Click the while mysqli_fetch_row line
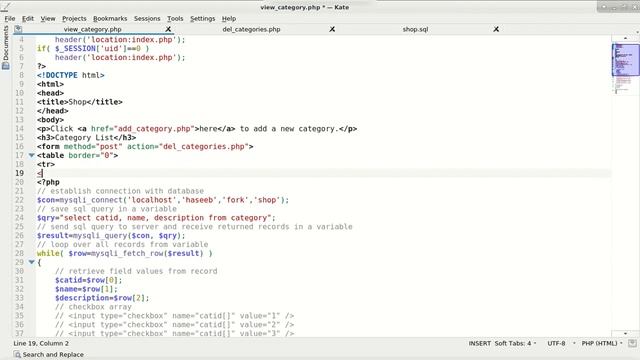 point(124,253)
